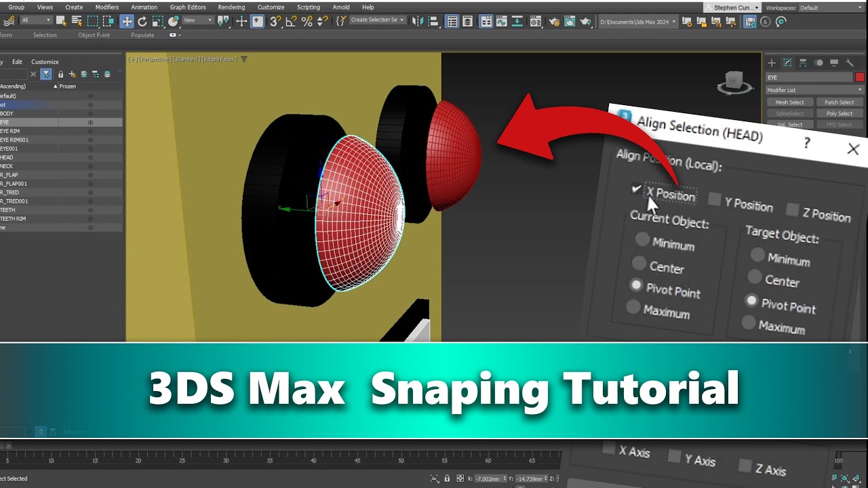Click the EYE object name field
Viewport: 868px width, 488px height.
[x=809, y=77]
